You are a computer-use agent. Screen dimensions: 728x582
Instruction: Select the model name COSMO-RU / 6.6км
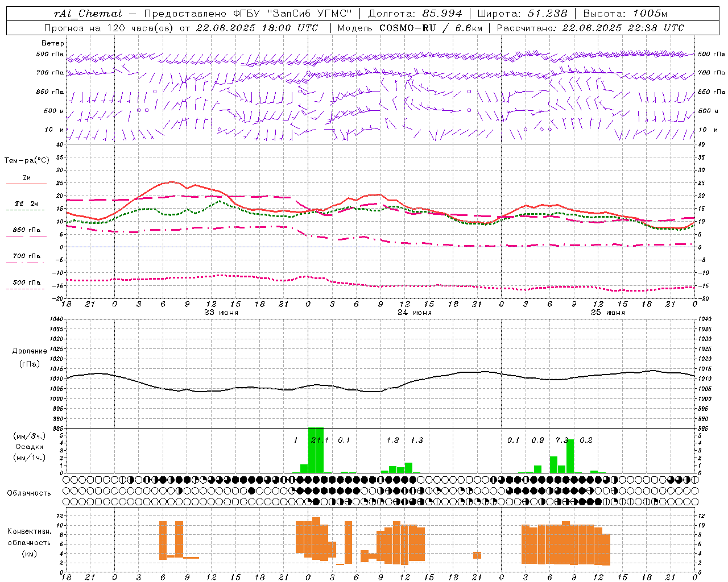(431, 28)
